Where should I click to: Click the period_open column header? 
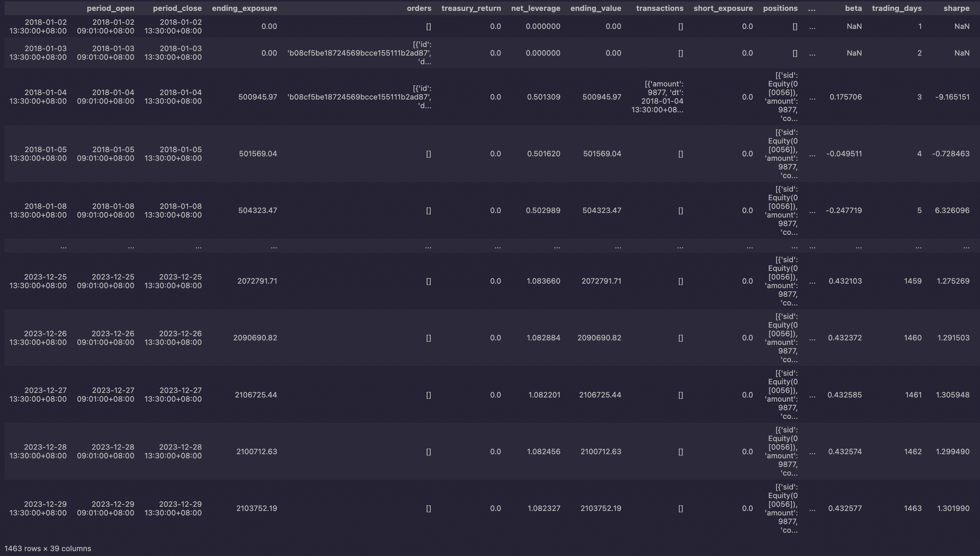point(110,8)
